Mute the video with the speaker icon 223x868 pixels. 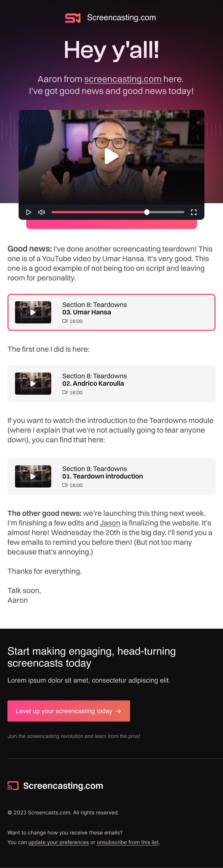click(41, 212)
